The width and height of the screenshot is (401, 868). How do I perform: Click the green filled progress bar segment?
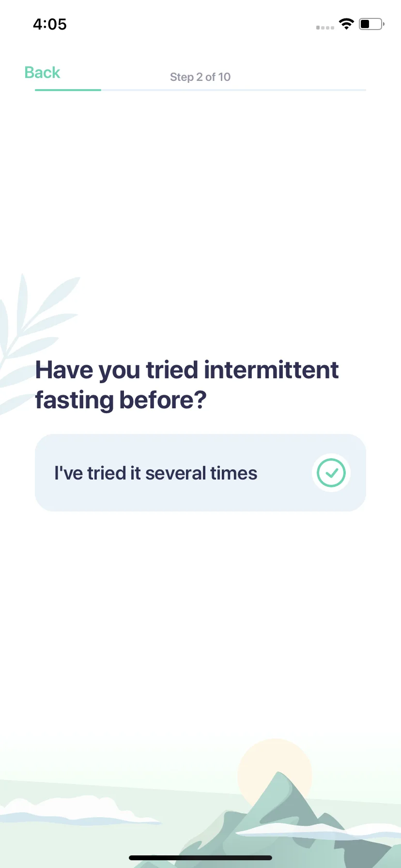tap(68, 90)
